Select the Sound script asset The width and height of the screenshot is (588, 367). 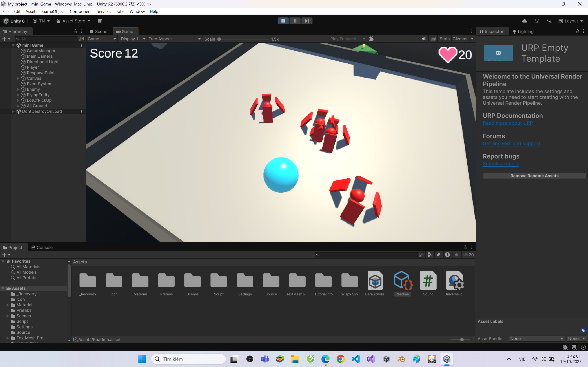[428, 281]
